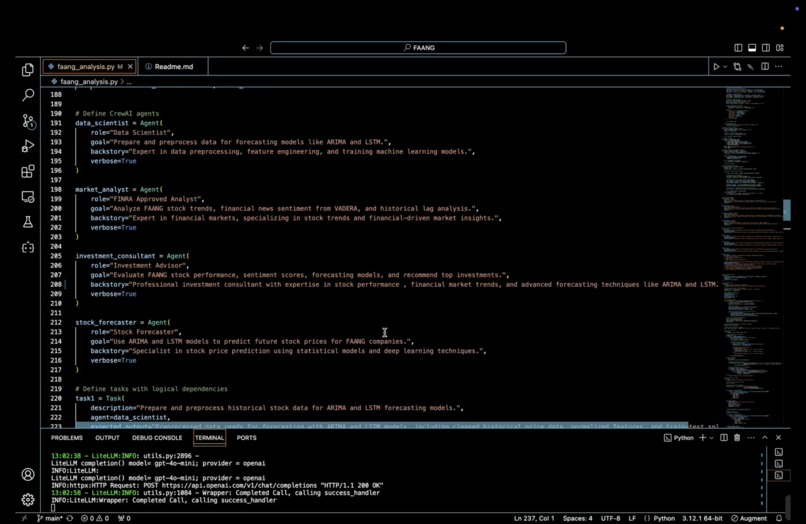The height and width of the screenshot is (524, 806).
Task: Open the Testing flask view
Action: (x=28, y=222)
